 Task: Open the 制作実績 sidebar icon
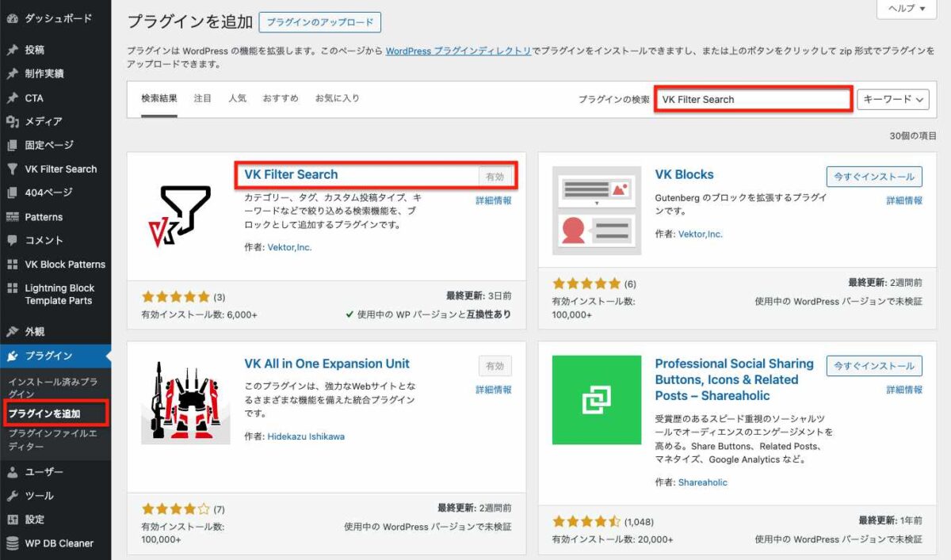(x=11, y=73)
